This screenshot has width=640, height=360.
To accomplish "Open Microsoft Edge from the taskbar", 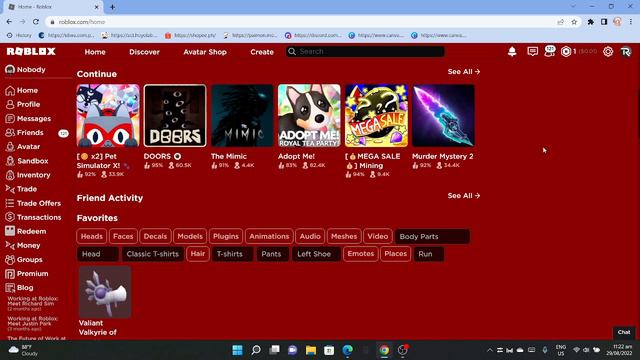I will tap(348, 350).
